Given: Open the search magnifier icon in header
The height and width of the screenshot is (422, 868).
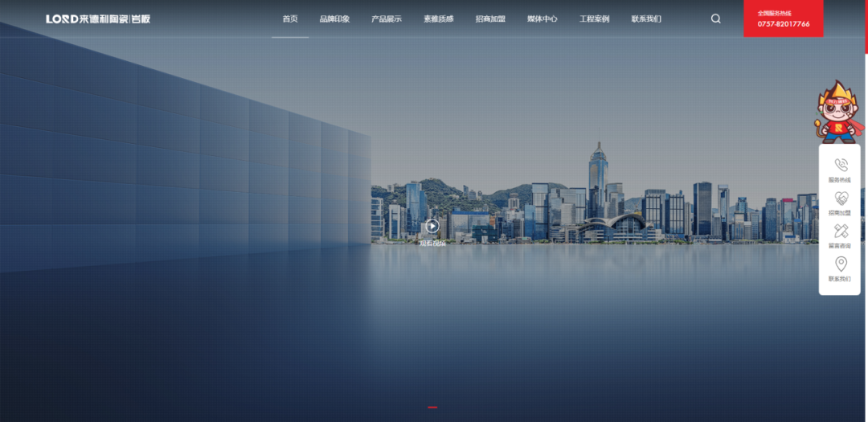Looking at the screenshot, I should (x=715, y=18).
